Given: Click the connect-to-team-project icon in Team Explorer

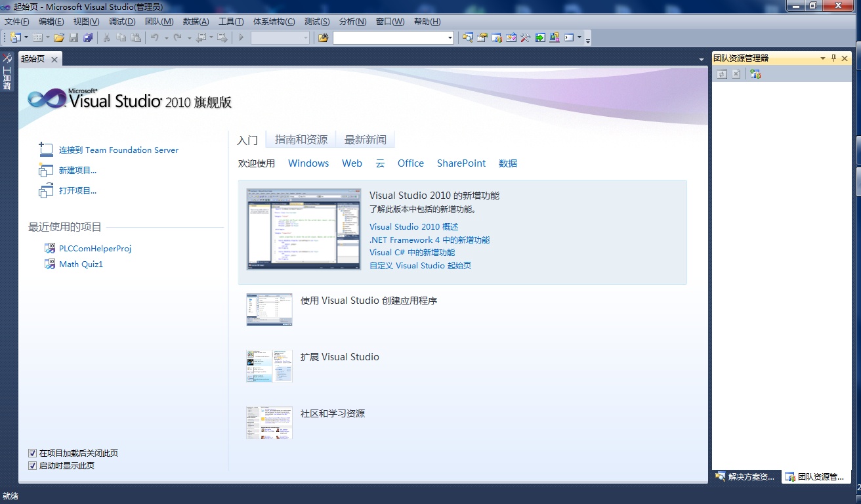Looking at the screenshot, I should coord(756,73).
